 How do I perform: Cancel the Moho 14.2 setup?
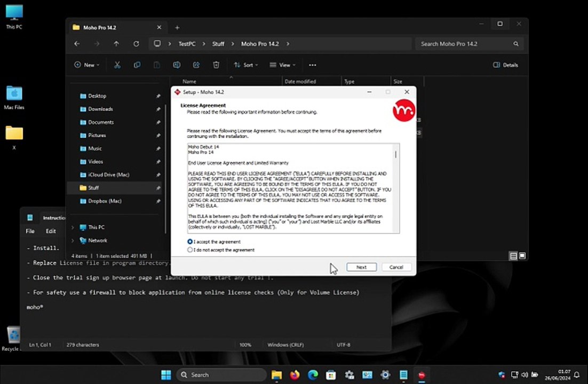click(396, 267)
